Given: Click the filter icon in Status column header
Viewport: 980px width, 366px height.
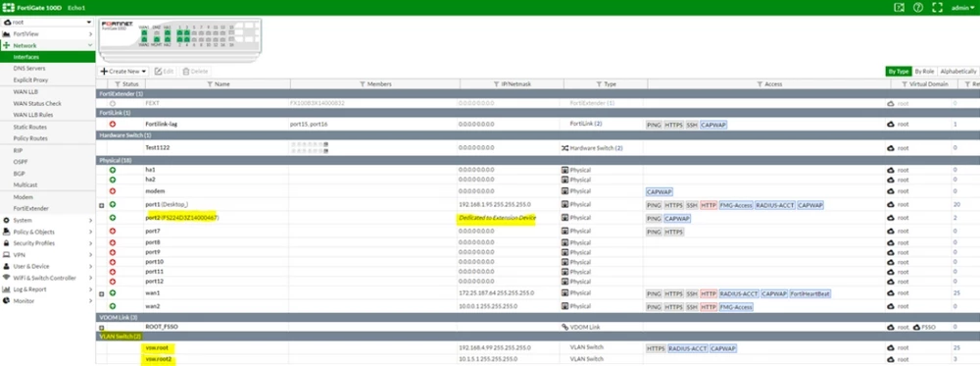Looking at the screenshot, I should click(119, 83).
